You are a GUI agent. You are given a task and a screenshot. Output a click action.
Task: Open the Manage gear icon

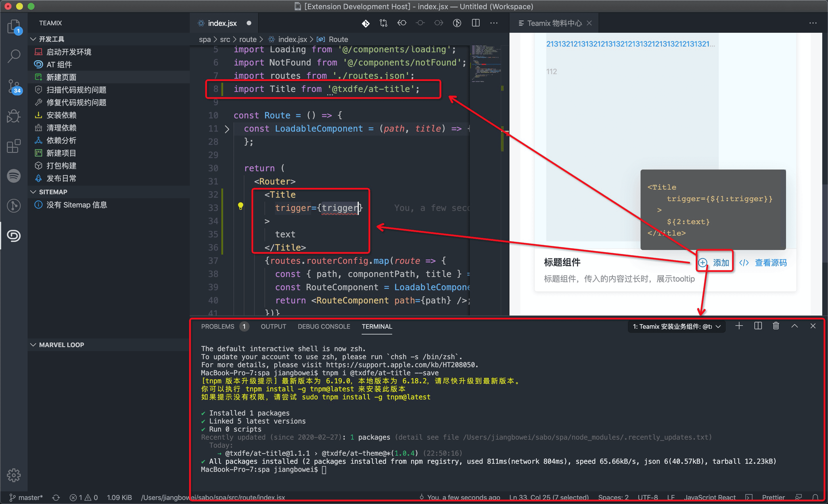point(14,475)
